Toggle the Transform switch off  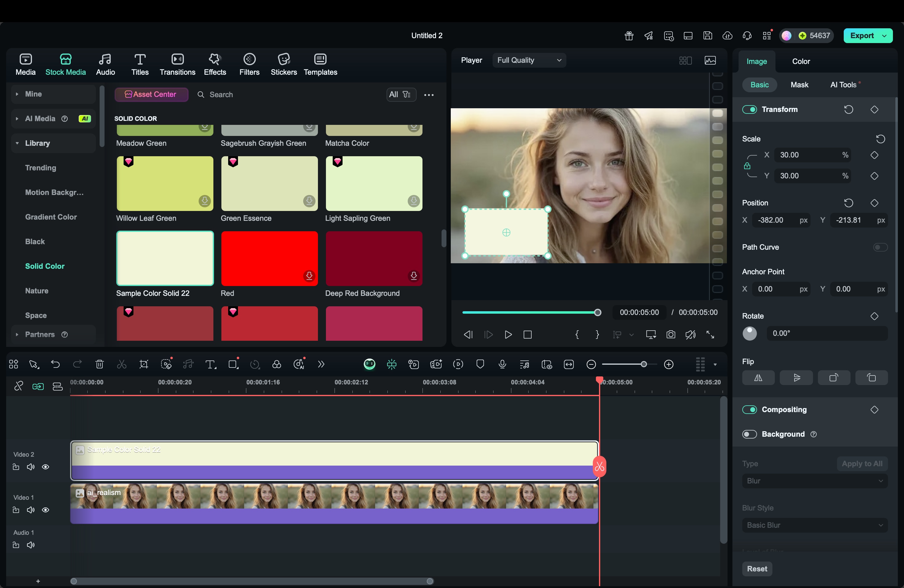click(x=749, y=109)
